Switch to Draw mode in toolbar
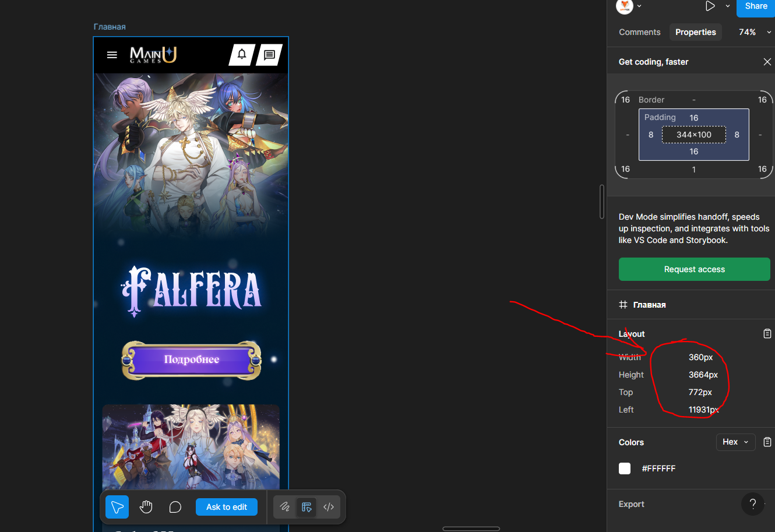The width and height of the screenshot is (775, 532). tap(284, 507)
